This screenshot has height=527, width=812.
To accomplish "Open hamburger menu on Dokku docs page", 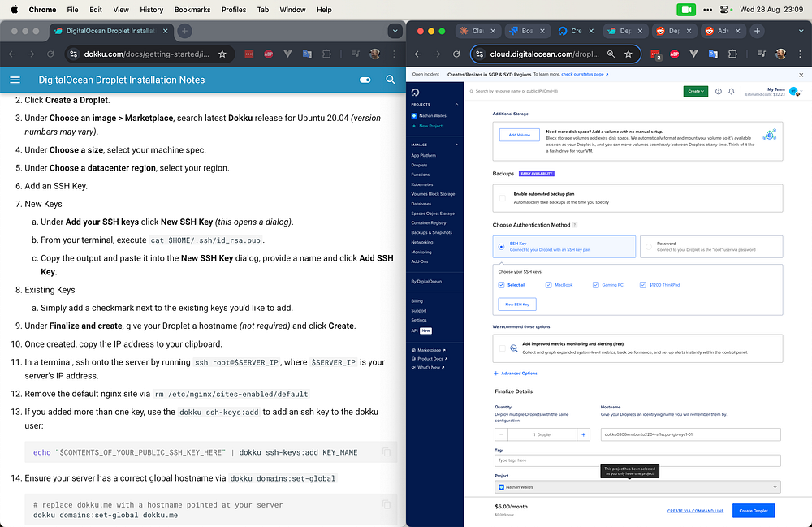I will point(15,80).
